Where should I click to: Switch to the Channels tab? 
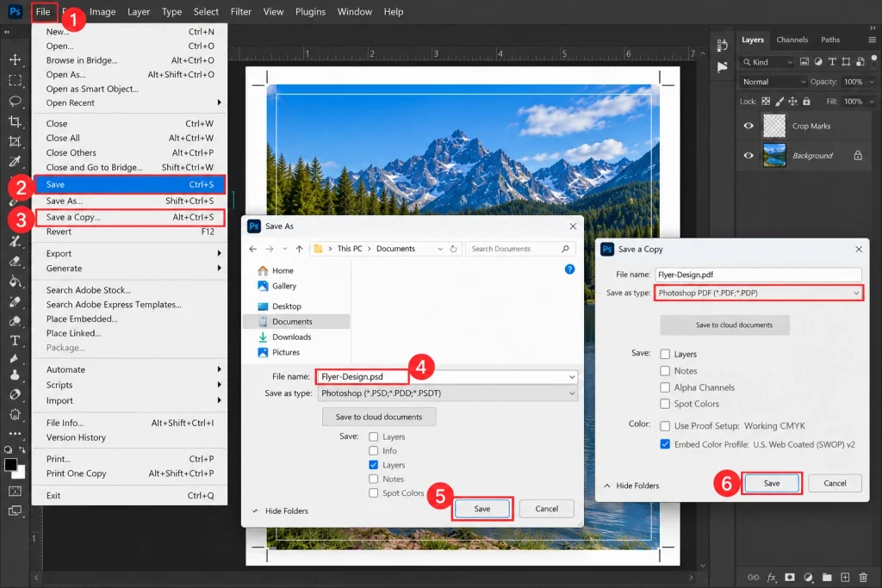[792, 40]
